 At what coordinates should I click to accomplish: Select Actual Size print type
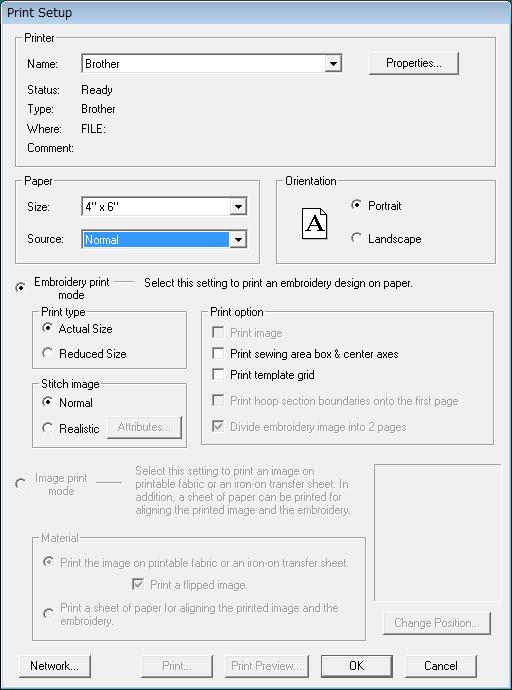48,328
